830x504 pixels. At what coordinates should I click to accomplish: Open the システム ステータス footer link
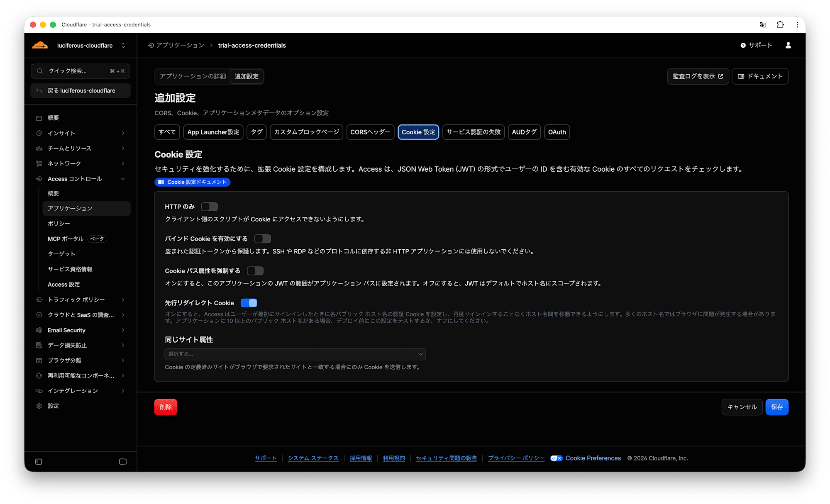pyautogui.click(x=313, y=458)
